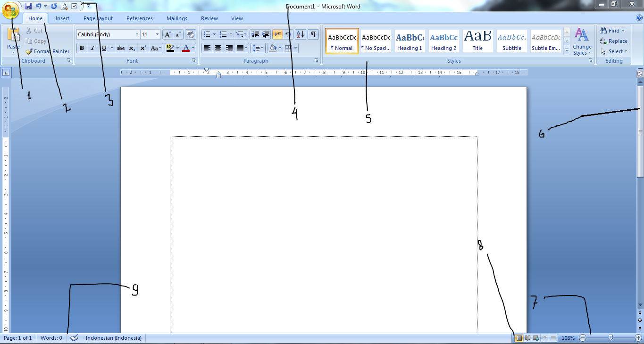Open the References ribbon tab
The width and height of the screenshot is (644, 344).
[x=139, y=18]
